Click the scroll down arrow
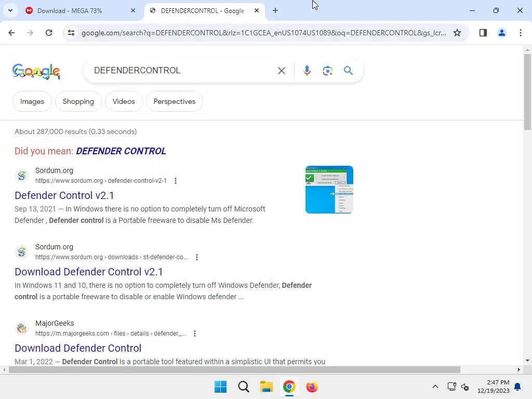 tap(527, 361)
